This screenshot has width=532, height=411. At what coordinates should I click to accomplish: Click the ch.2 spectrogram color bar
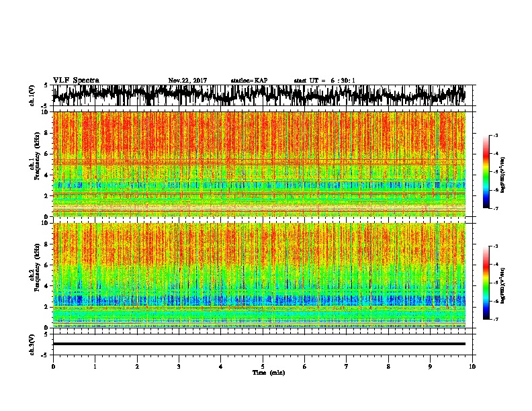[486, 283]
